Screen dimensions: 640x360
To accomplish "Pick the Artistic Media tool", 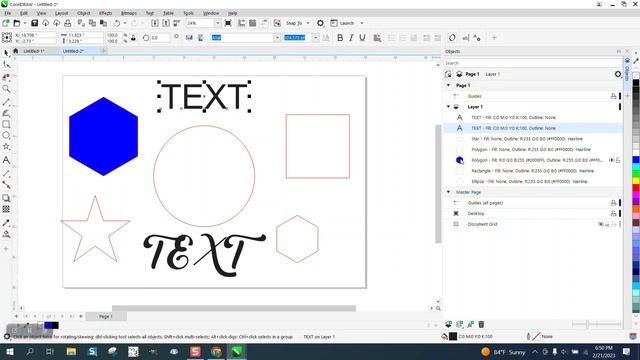I will pos(6,113).
